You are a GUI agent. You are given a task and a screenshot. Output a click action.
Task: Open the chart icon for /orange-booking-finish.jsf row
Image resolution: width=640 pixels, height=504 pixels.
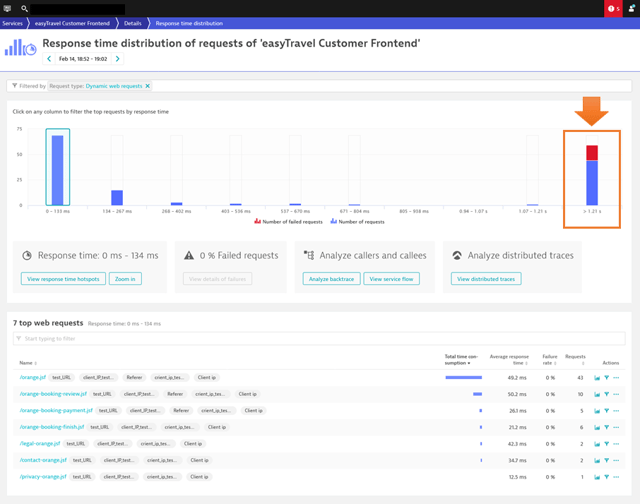coord(597,427)
